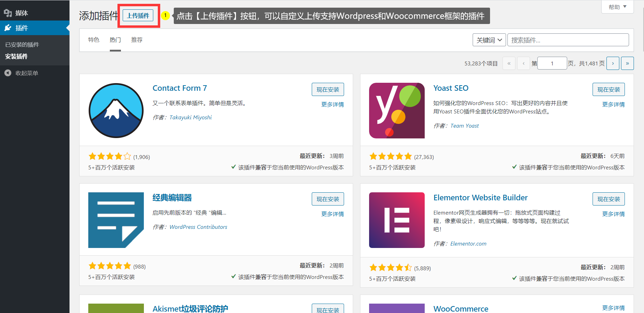Open Elementor plugin logo
The width and height of the screenshot is (644, 313).
[397, 220]
